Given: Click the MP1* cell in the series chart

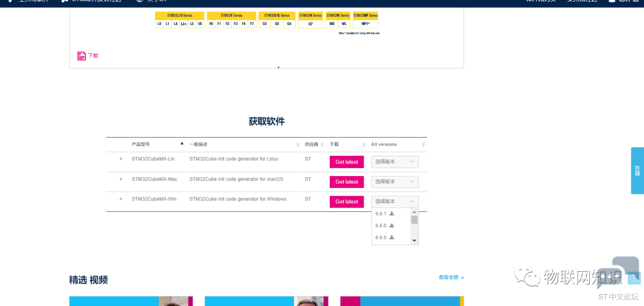Looking at the screenshot, I should pos(366,24).
